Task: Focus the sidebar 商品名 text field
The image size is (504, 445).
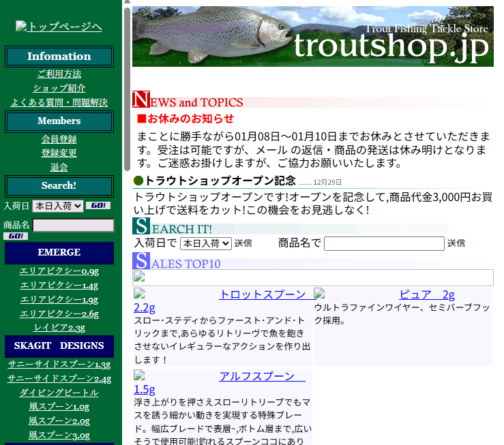Action: click(73, 226)
